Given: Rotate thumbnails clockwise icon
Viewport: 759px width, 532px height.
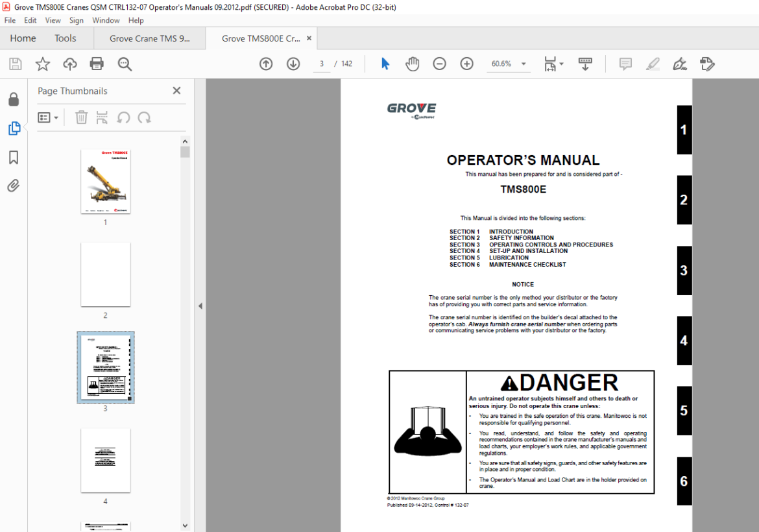Looking at the screenshot, I should point(144,117).
